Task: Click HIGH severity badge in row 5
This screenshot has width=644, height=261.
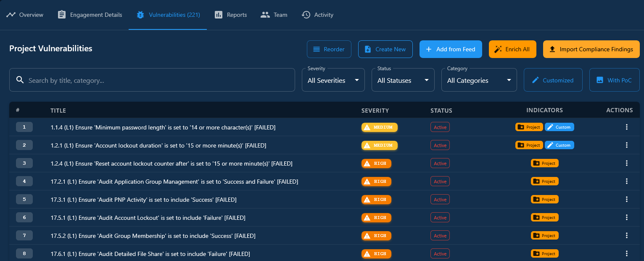Action: [x=376, y=199]
